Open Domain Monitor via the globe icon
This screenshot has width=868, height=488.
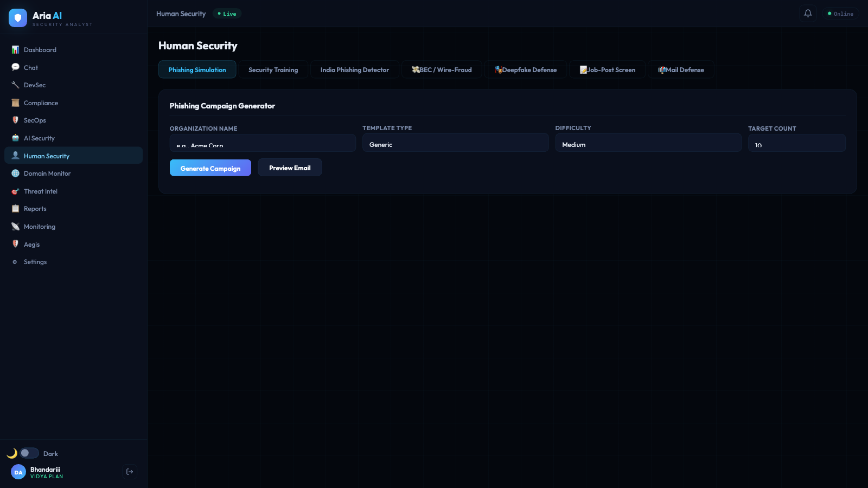tap(15, 174)
